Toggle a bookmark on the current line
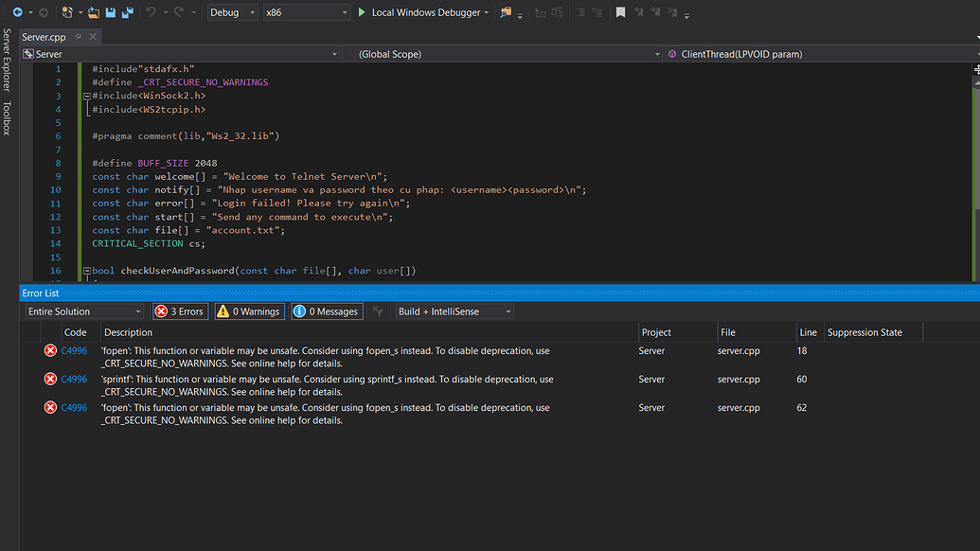 click(x=622, y=12)
